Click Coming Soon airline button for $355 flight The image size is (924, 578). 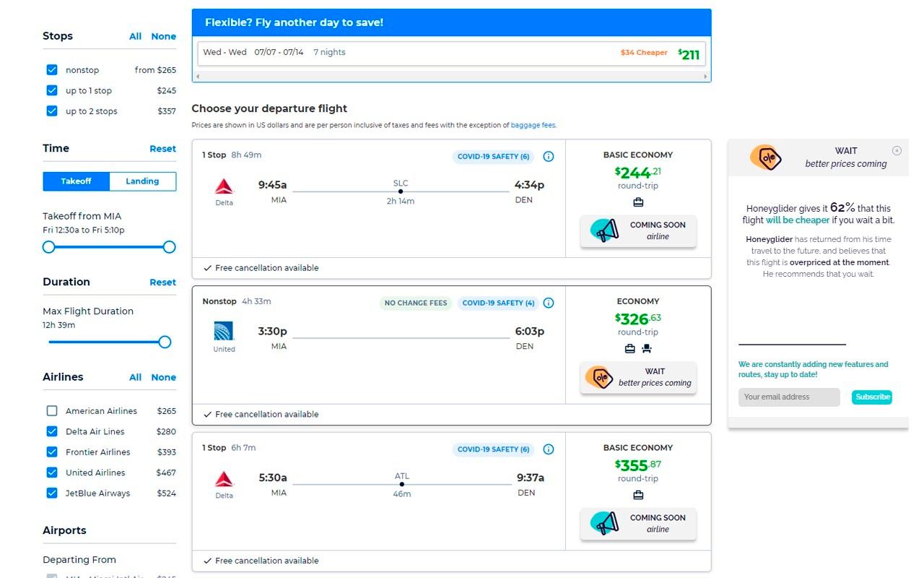coord(638,523)
